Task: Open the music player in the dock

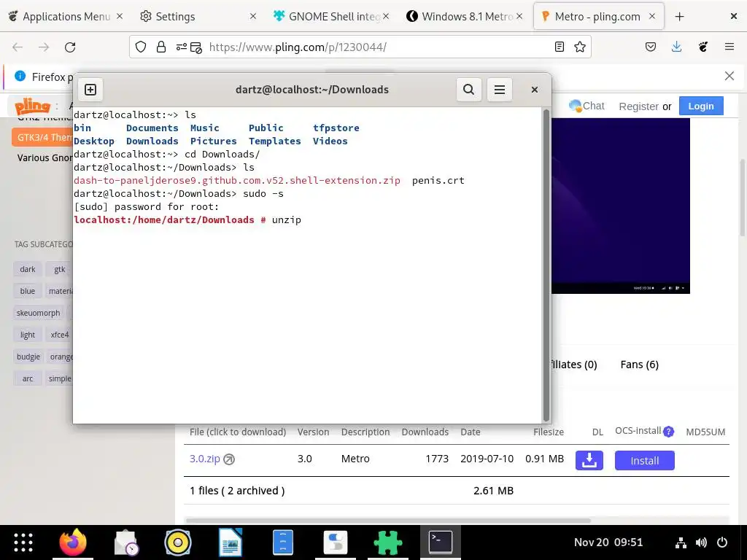Action: (178, 542)
